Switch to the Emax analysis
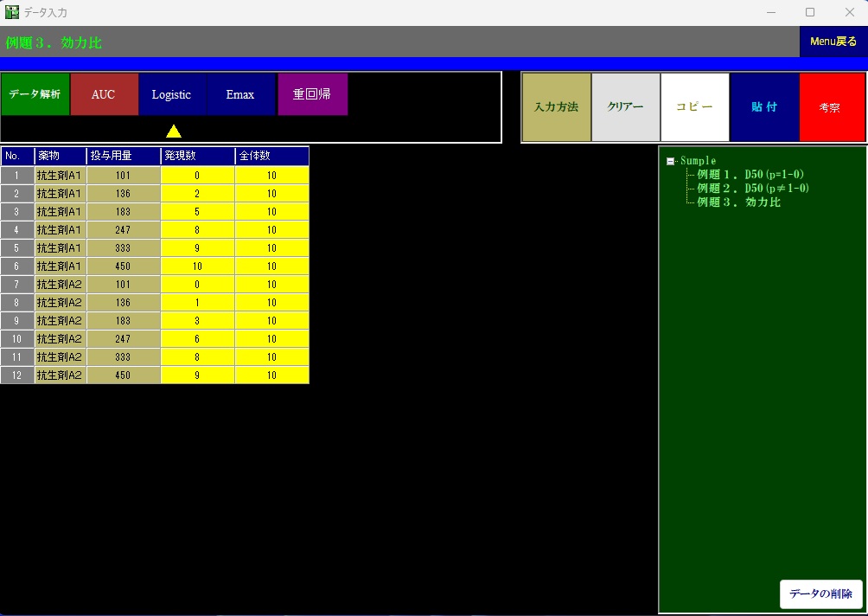This screenshot has height=616, width=868. (x=240, y=94)
